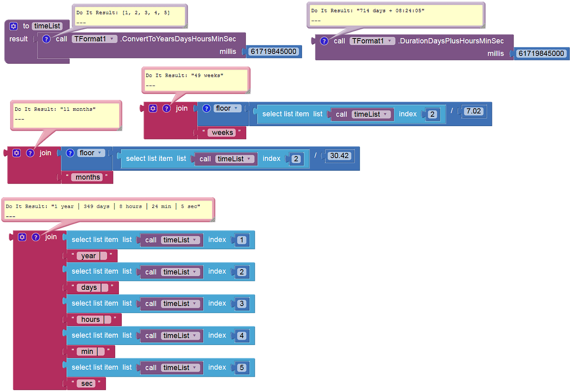Click the comment icon on the year/days/hours join block
The image size is (571, 392).
tap(36, 237)
